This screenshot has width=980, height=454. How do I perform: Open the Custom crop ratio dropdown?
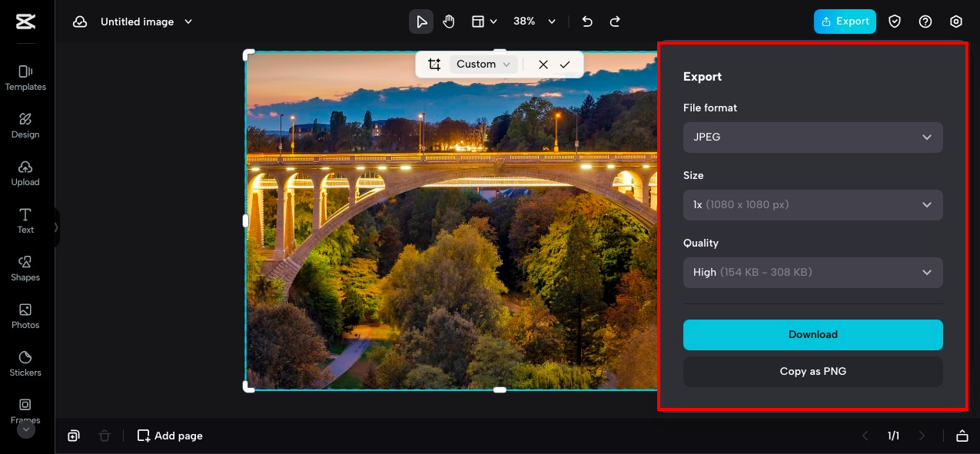click(x=483, y=65)
